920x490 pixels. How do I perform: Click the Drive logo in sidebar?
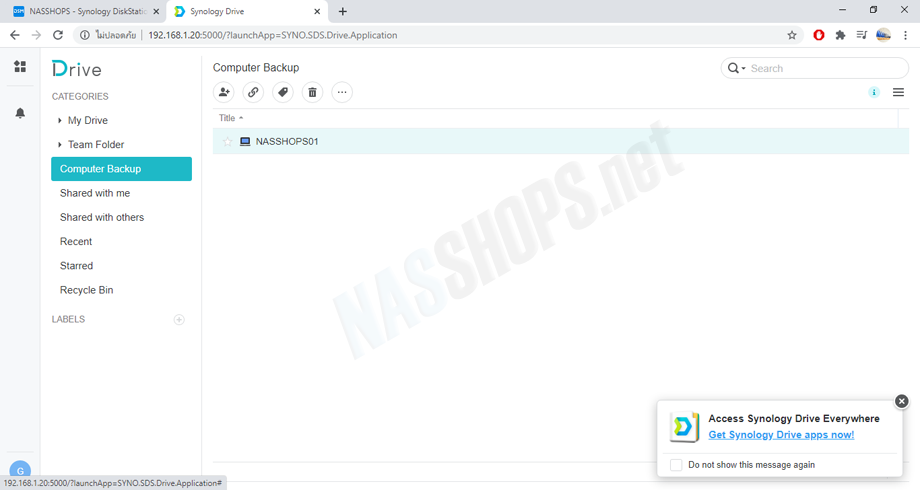click(x=76, y=69)
